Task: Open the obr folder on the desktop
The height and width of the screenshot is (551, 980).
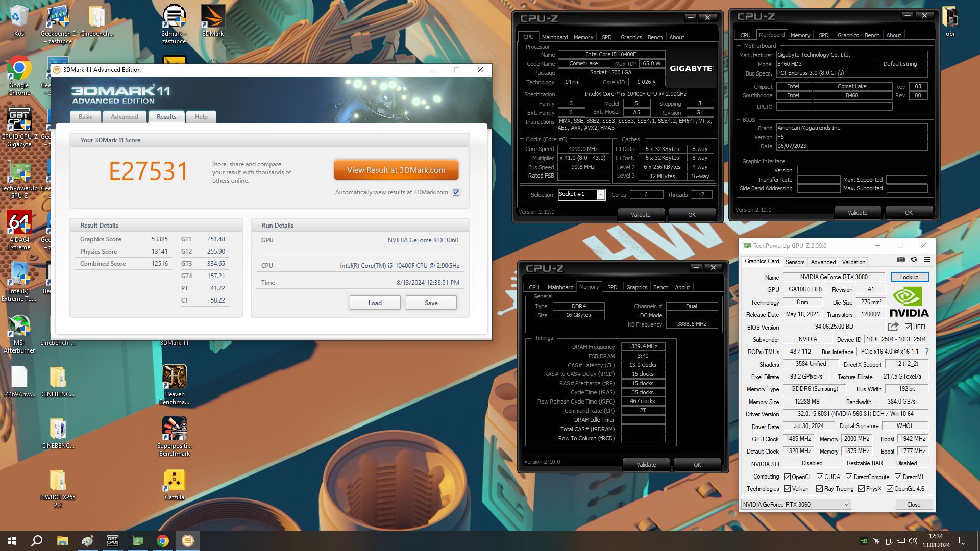Action: [x=950, y=20]
